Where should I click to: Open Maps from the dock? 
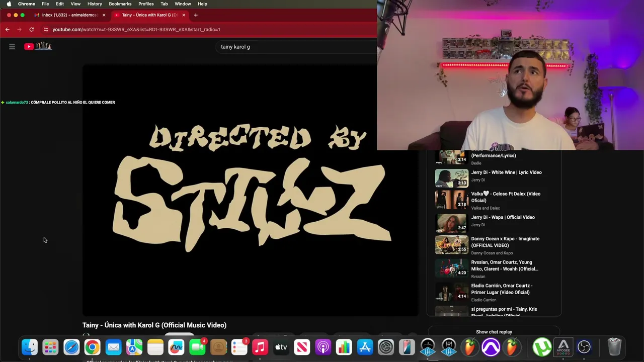(x=134, y=347)
